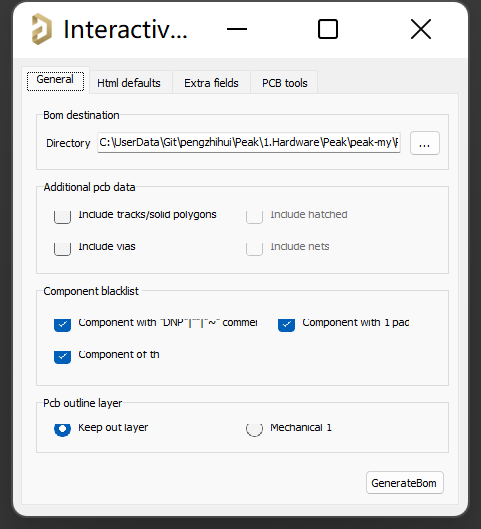Click the GenerateBom button

404,483
